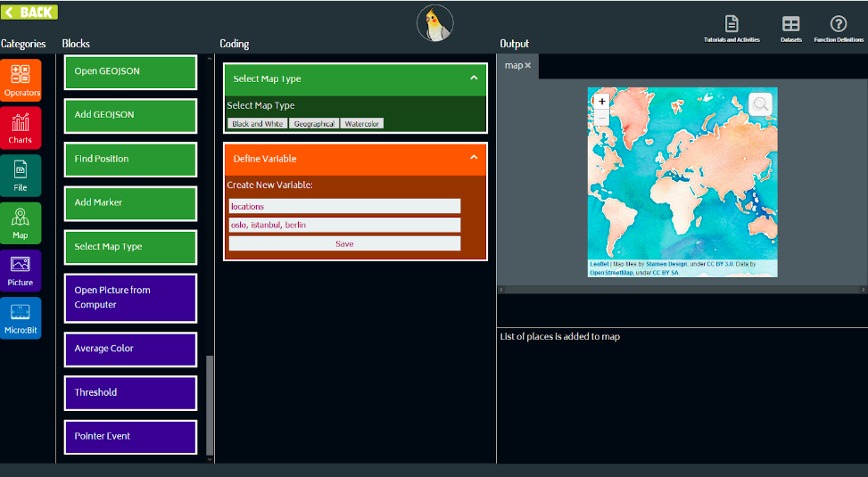Choose Geographical map type
The width and height of the screenshot is (868, 477).
[x=314, y=124]
